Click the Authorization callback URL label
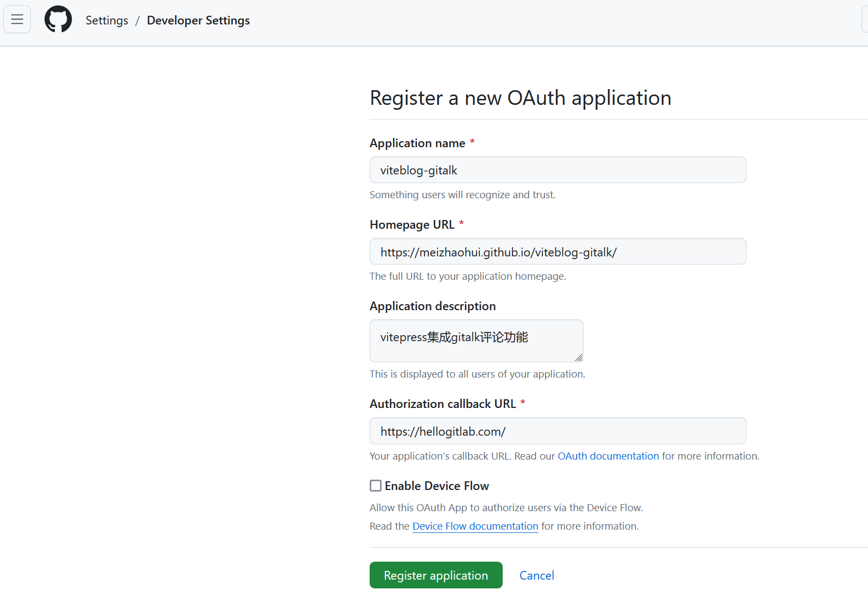The height and width of the screenshot is (597, 868). coord(442,404)
